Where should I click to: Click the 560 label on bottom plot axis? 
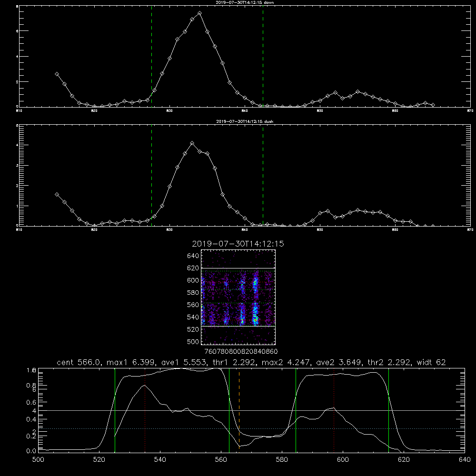[x=221, y=460]
